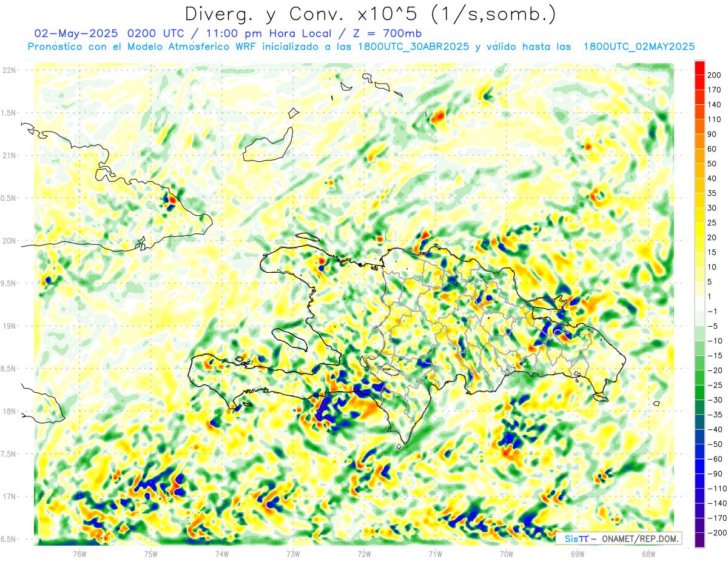This screenshot has height=562, width=728.
Task: Click the '-40' color scale value
Action: point(714,430)
